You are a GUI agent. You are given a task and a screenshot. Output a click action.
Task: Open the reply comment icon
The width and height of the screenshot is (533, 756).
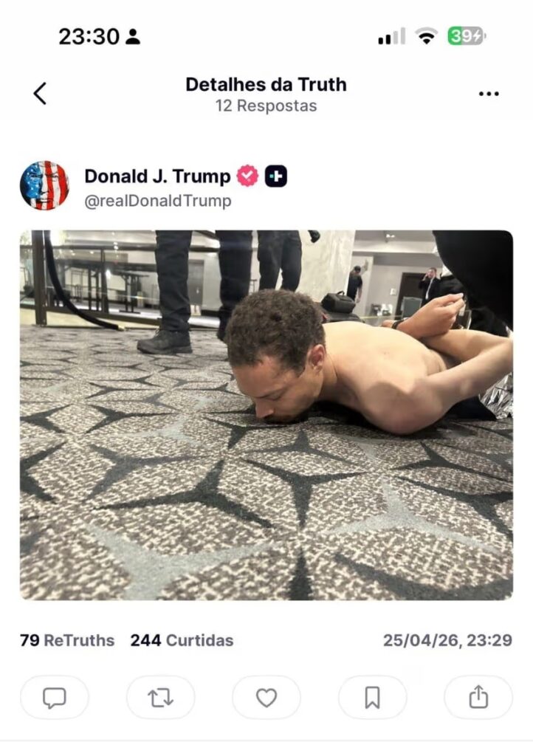pyautogui.click(x=55, y=697)
